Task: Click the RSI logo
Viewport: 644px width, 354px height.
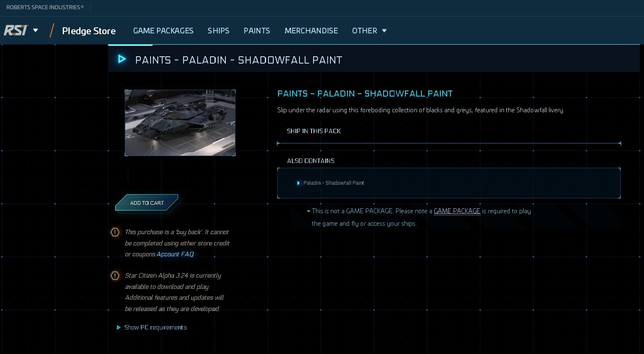Action: point(16,30)
